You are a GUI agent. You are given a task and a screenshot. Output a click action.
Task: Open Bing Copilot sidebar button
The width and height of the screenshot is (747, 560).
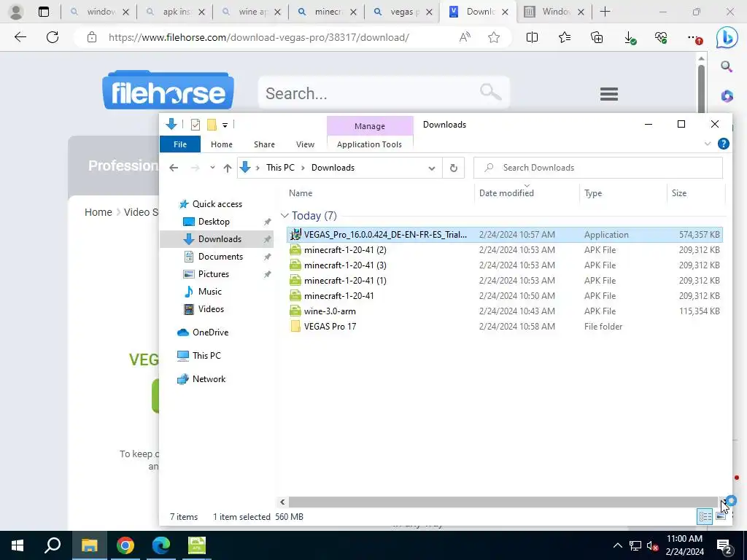(x=727, y=38)
